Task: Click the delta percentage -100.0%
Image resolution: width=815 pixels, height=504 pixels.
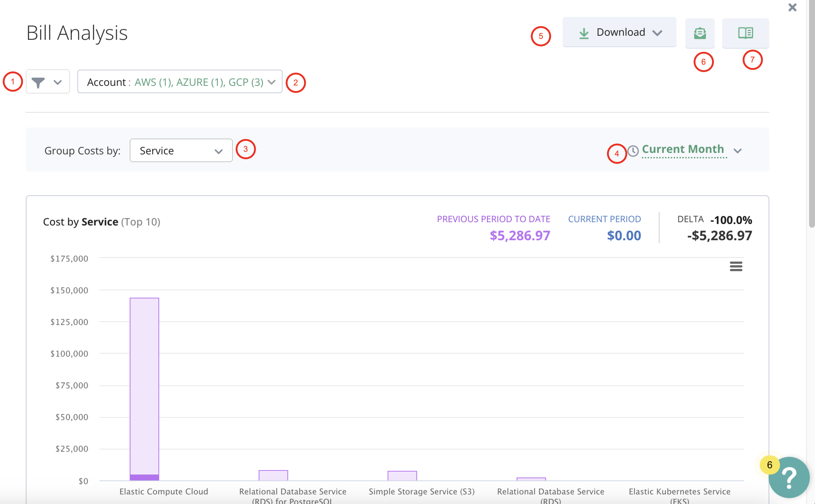Action: (x=731, y=220)
